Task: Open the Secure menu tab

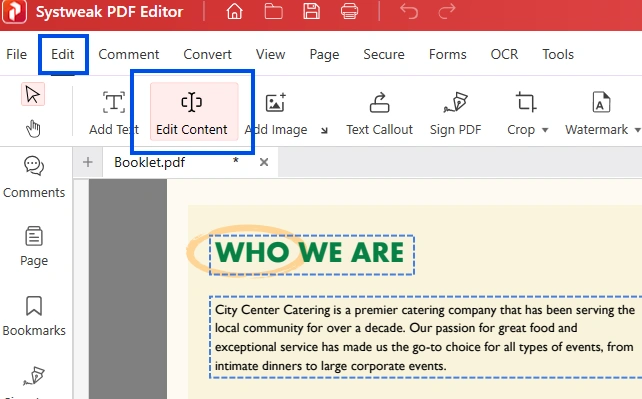Action: click(x=384, y=54)
